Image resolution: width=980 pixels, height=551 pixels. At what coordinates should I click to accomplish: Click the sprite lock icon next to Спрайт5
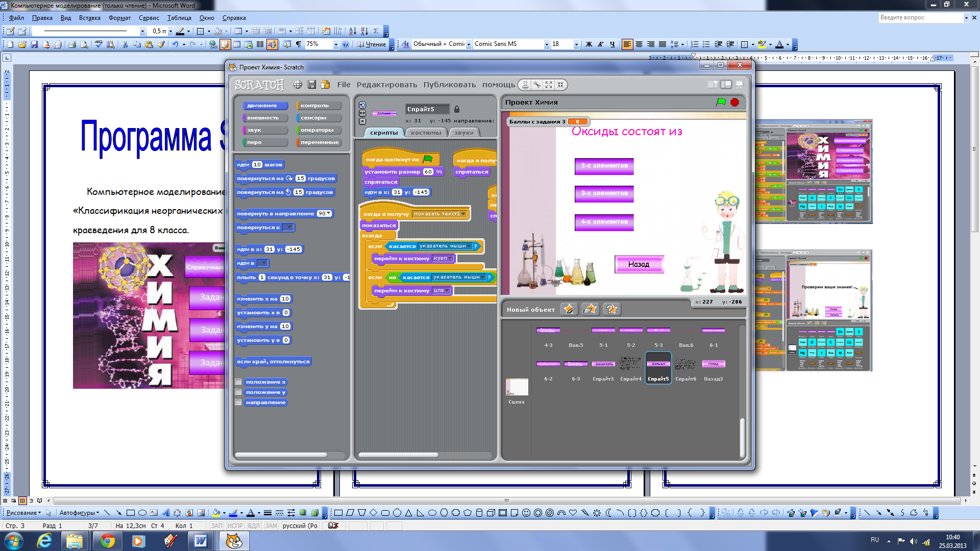coord(457,109)
